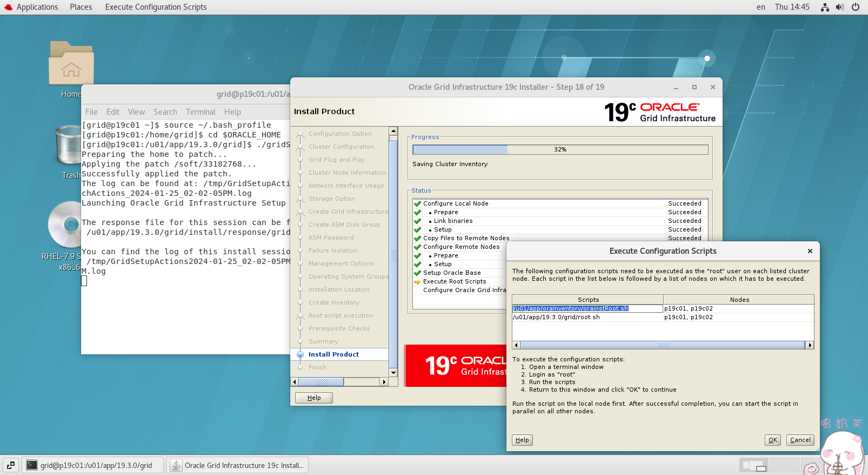Click the Configuration Option step
This screenshot has width=868, height=475.
coord(340,134)
